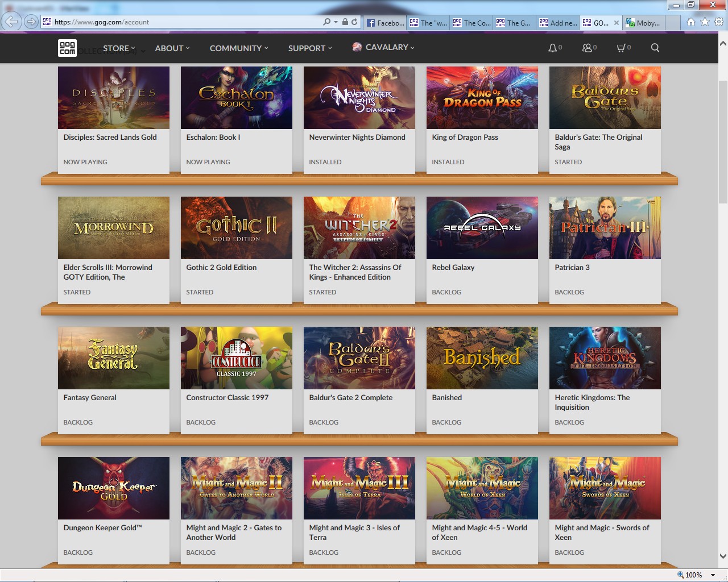Viewport: 728px width, 582px height.
Task: Open Dungeon Keeper Gold cover
Action: tap(114, 488)
